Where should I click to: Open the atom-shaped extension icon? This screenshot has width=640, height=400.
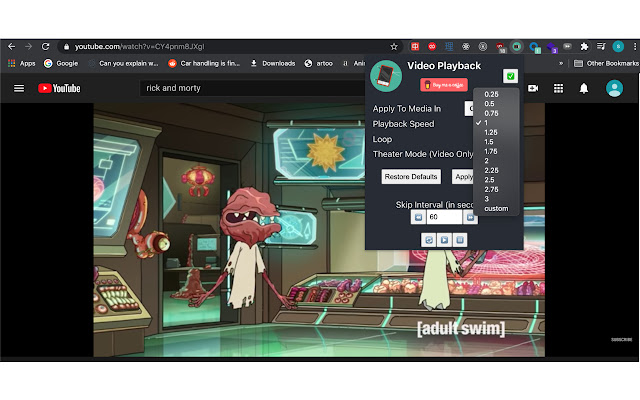tap(466, 47)
